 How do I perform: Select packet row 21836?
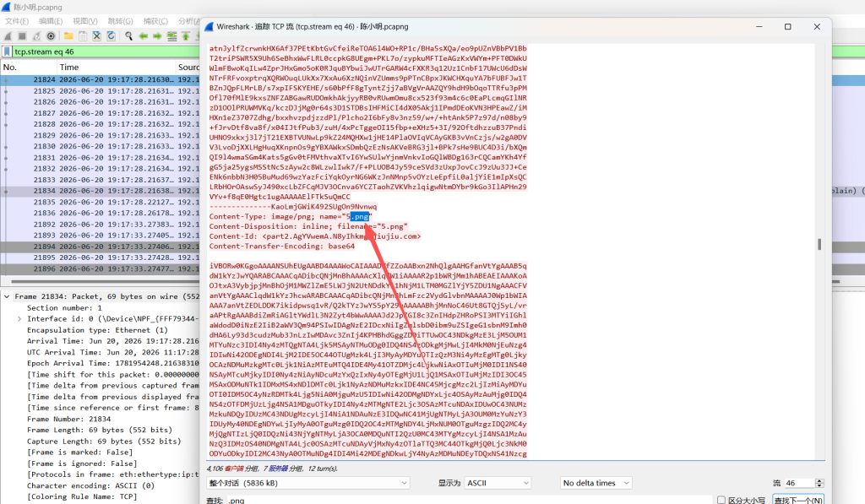tap(100, 214)
